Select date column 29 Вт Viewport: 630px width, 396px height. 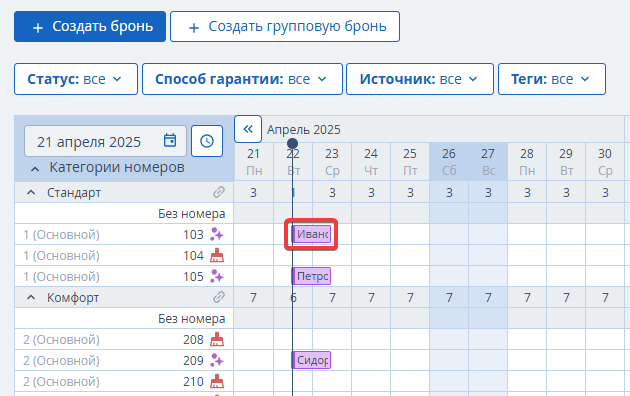pos(566,162)
